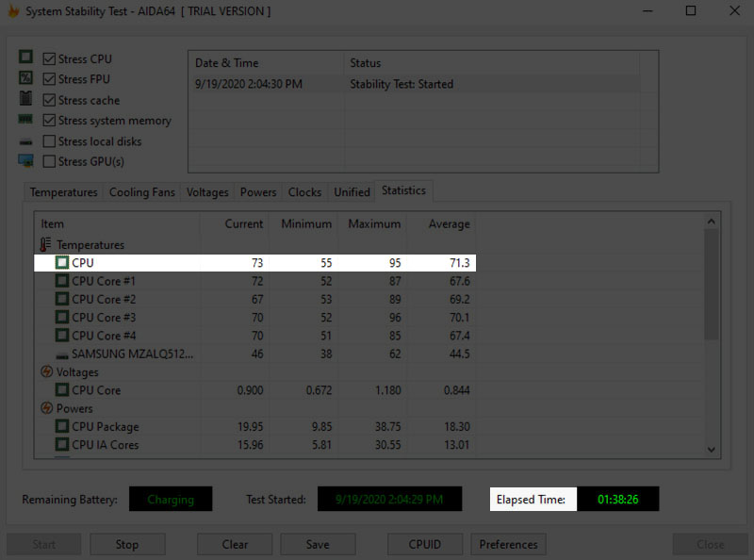
Task: Click the Date & Time log column header
Action: pos(267,63)
